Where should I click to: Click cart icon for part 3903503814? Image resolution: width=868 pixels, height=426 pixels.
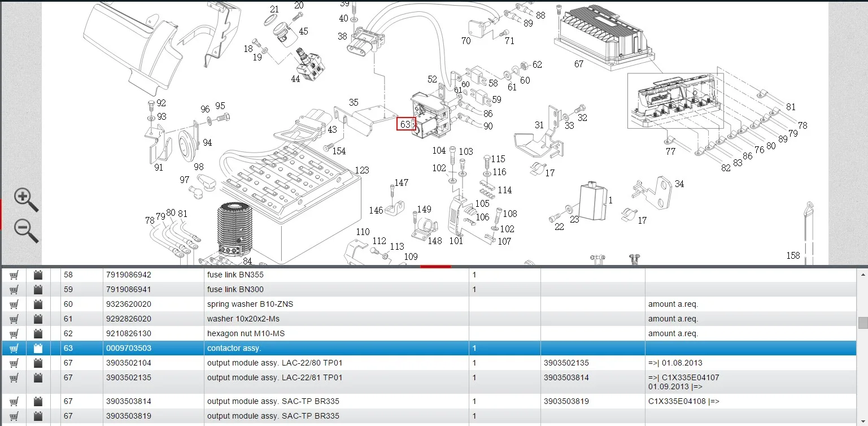[x=14, y=402]
